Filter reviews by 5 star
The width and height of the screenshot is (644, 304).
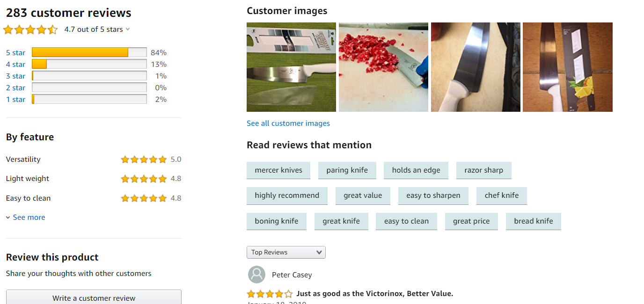point(15,52)
